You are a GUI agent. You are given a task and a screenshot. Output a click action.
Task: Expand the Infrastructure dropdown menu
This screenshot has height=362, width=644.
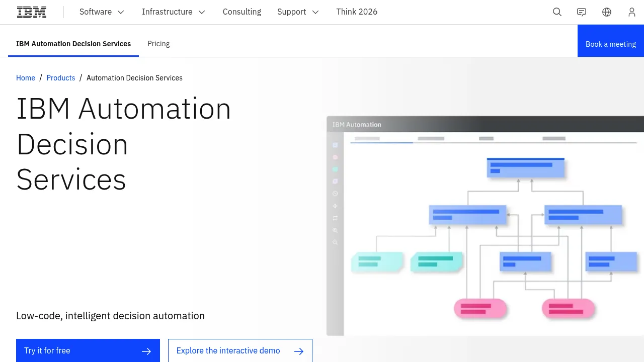click(x=174, y=12)
